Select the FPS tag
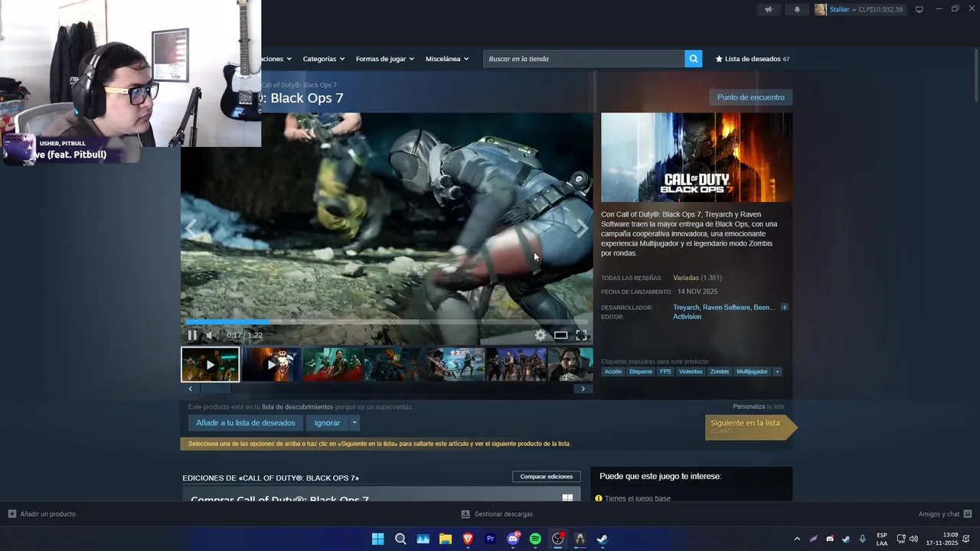Image resolution: width=980 pixels, height=551 pixels. [x=665, y=372]
